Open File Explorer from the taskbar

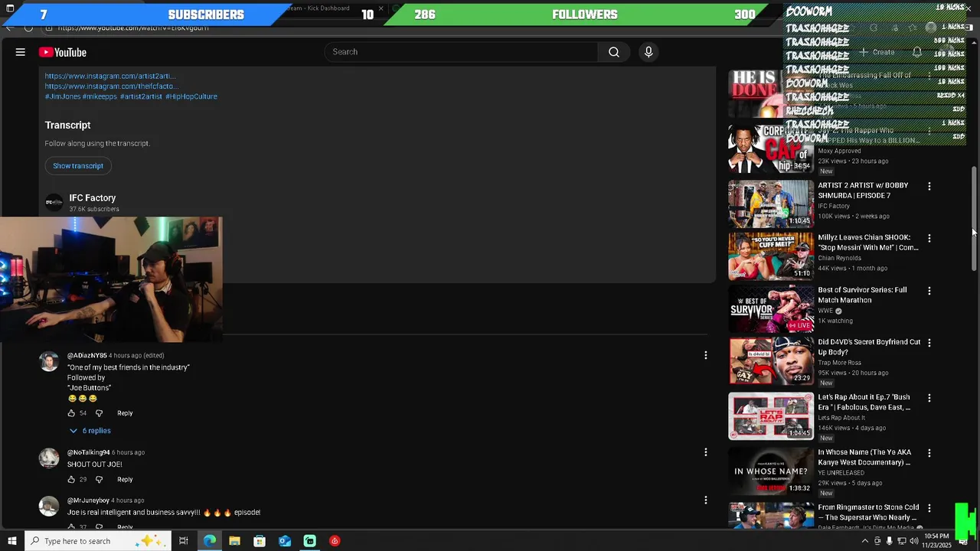tap(234, 541)
